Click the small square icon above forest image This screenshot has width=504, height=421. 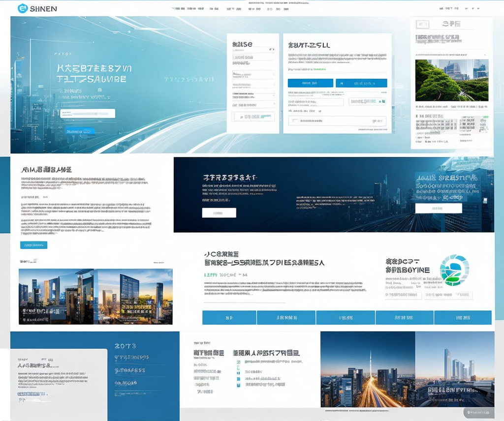tap(422, 24)
